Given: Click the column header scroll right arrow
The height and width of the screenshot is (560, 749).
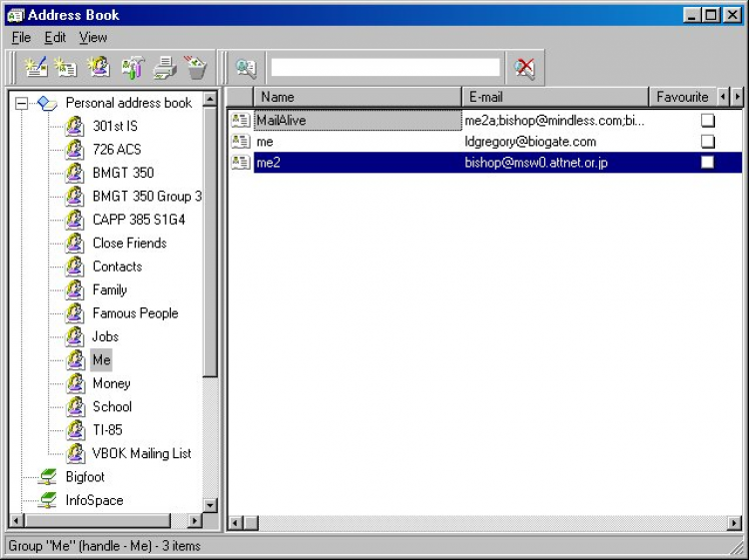Looking at the screenshot, I should click(737, 97).
